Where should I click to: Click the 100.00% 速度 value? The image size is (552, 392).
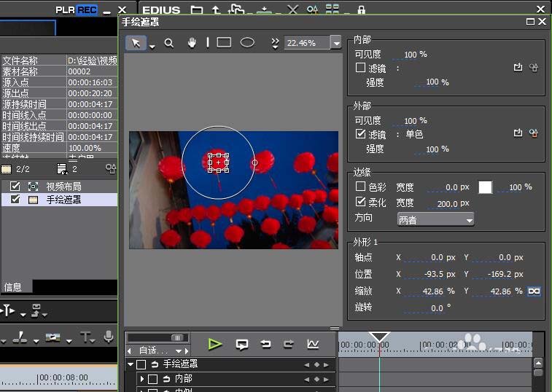pos(85,148)
